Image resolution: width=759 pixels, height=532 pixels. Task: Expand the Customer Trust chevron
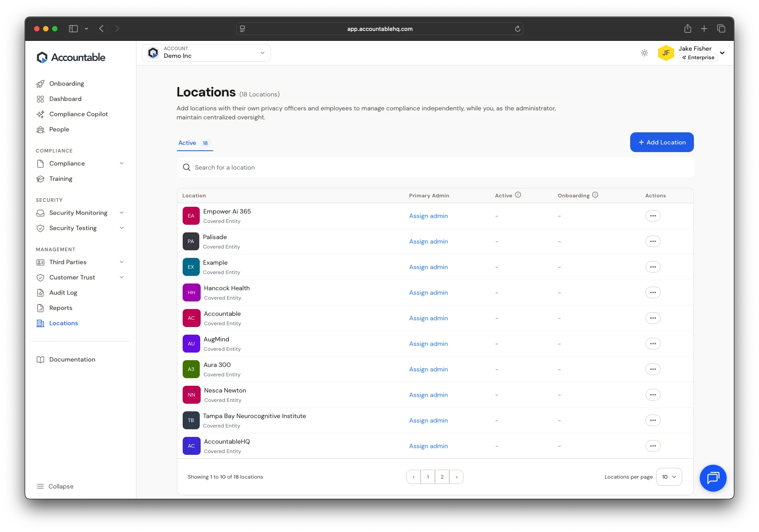(x=122, y=278)
